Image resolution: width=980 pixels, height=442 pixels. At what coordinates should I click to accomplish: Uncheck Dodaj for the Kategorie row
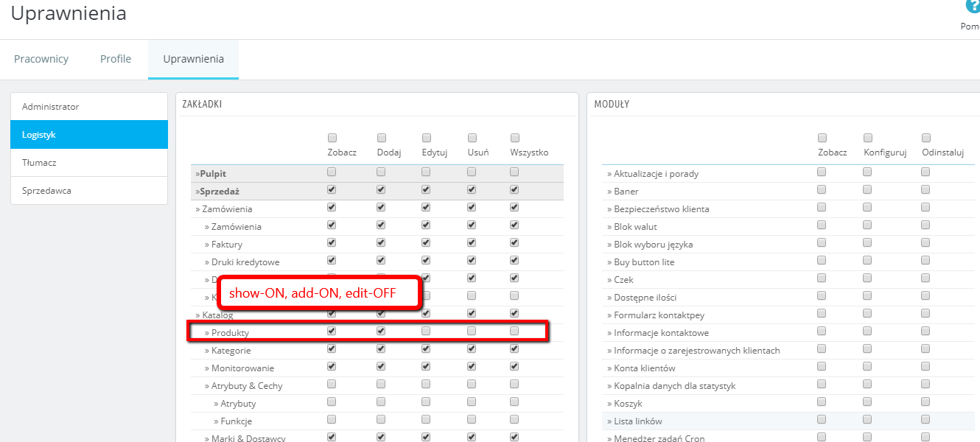point(381,349)
